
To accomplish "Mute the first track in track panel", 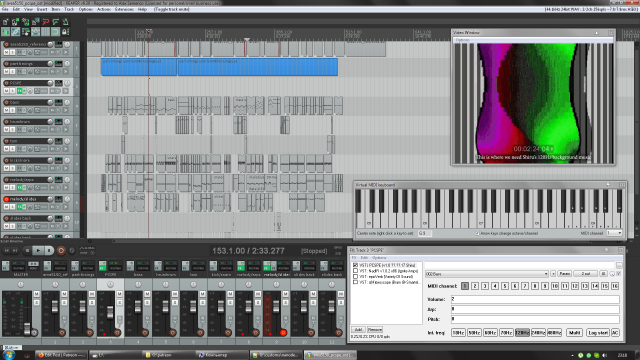I will pyautogui.click(x=7, y=52).
